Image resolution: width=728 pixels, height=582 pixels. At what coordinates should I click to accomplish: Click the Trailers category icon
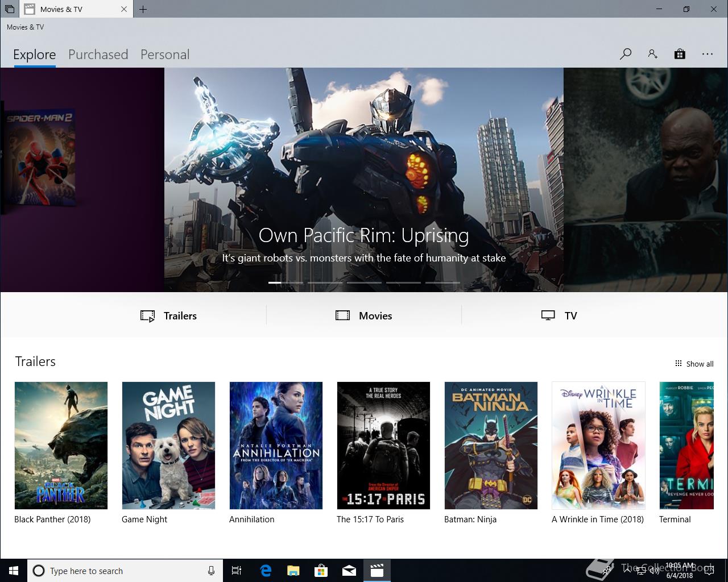coord(147,316)
